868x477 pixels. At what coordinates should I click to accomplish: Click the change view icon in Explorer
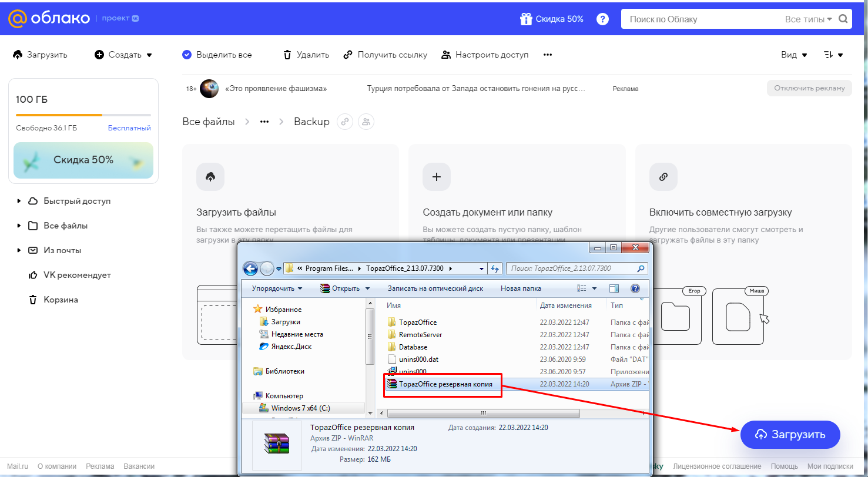click(582, 288)
